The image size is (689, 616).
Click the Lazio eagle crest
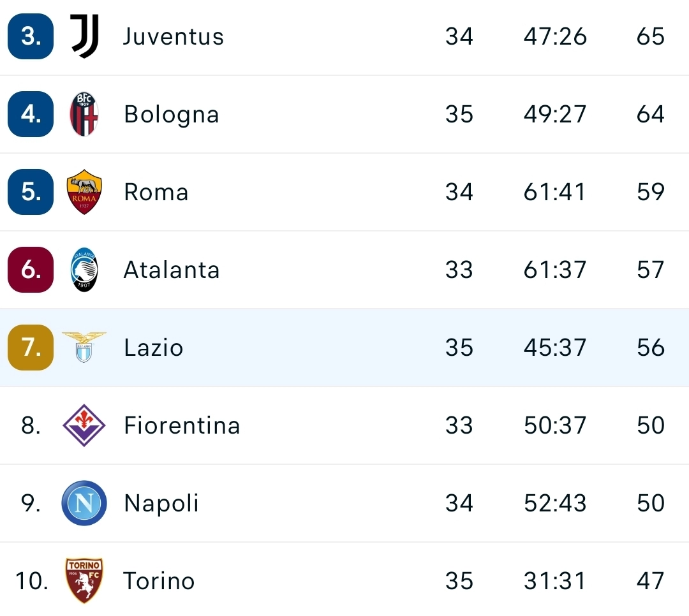(84, 348)
